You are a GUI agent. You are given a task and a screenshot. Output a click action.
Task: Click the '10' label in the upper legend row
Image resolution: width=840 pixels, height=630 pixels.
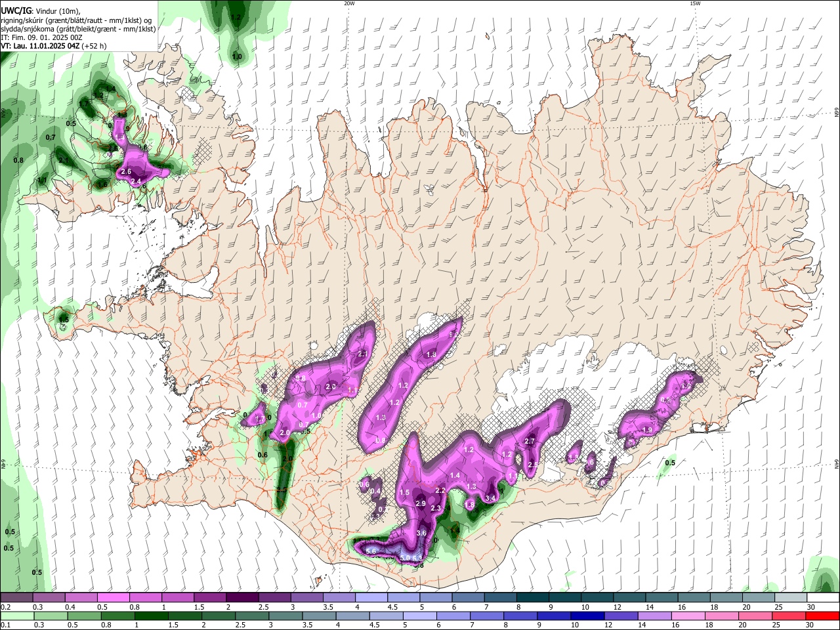tap(585, 607)
